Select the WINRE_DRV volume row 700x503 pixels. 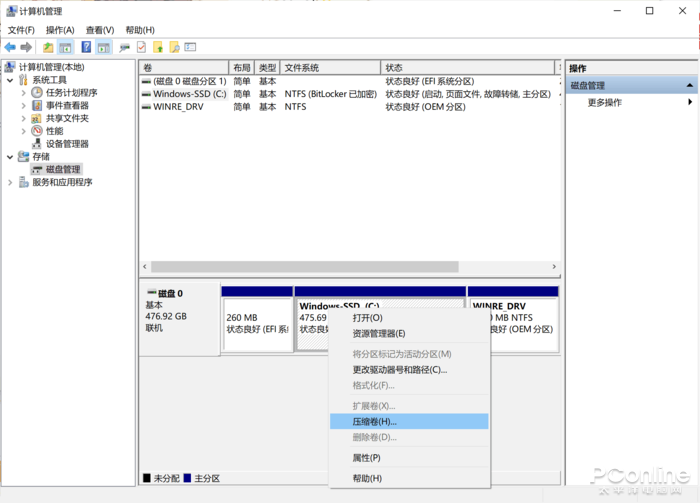pos(350,107)
